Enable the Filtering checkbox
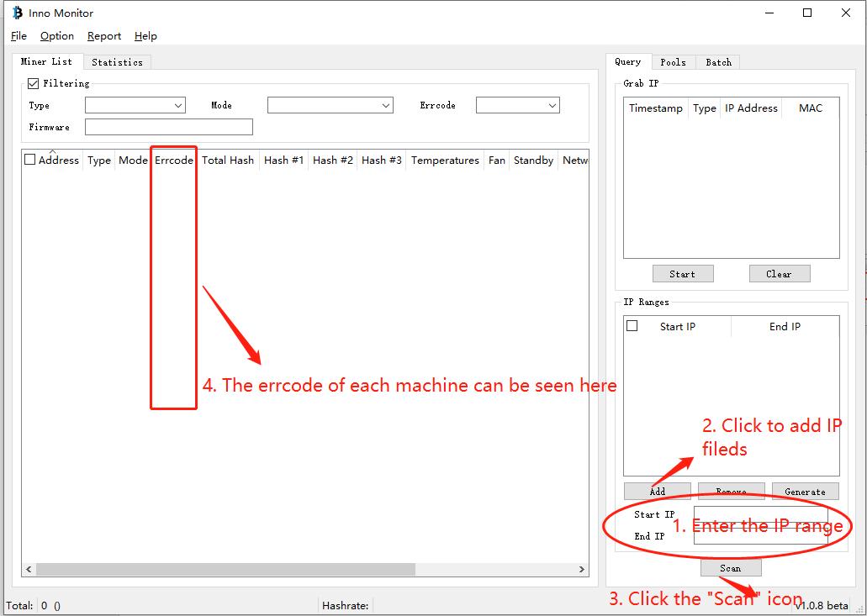This screenshot has height=616, width=867. (34, 83)
